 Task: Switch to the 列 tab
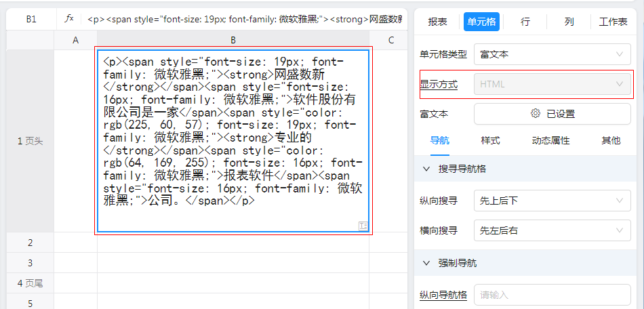pyautogui.click(x=569, y=22)
